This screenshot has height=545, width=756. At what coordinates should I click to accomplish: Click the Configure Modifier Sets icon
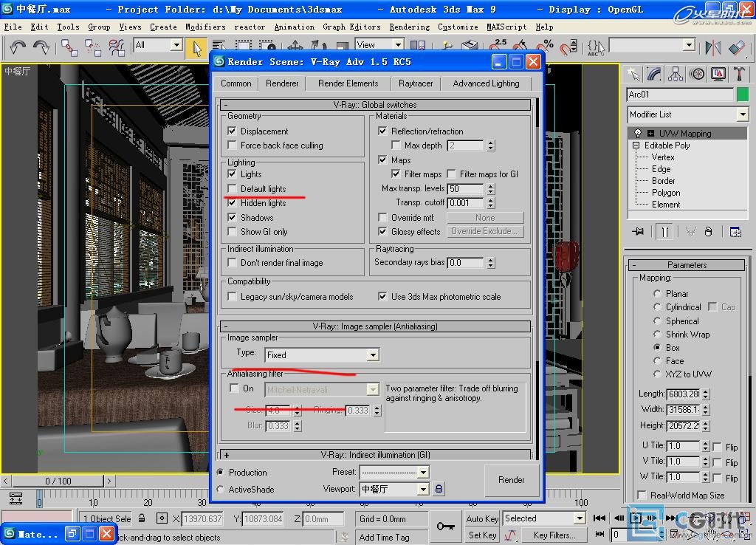pos(735,232)
